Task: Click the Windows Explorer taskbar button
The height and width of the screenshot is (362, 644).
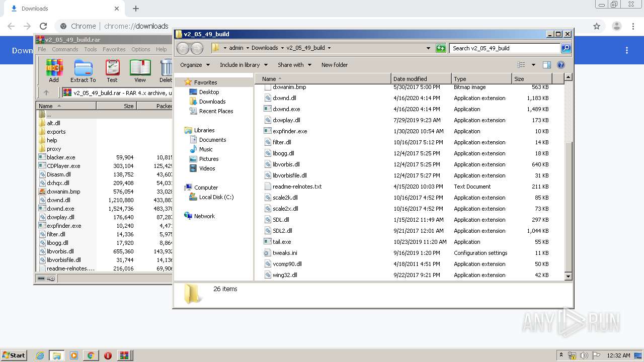Action: 57,355
